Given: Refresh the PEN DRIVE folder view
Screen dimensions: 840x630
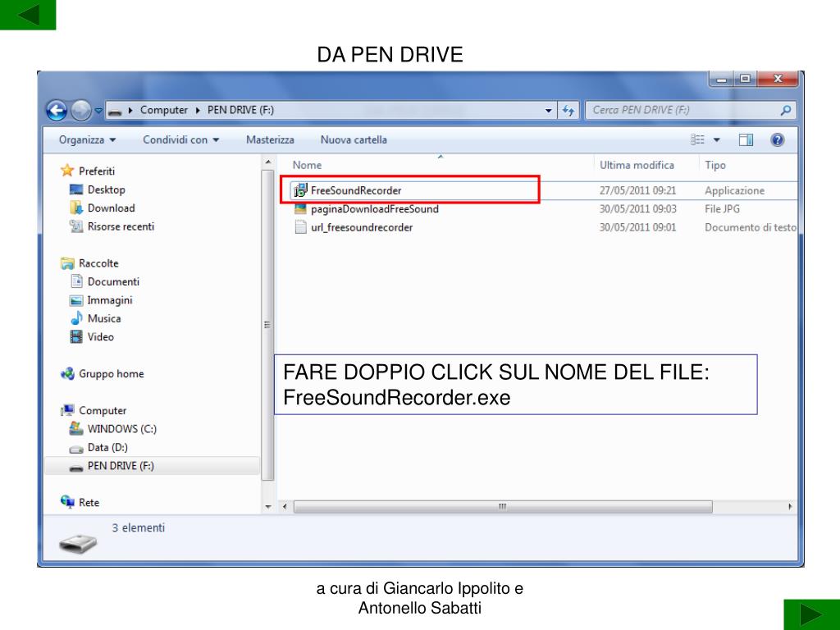Looking at the screenshot, I should (x=568, y=111).
